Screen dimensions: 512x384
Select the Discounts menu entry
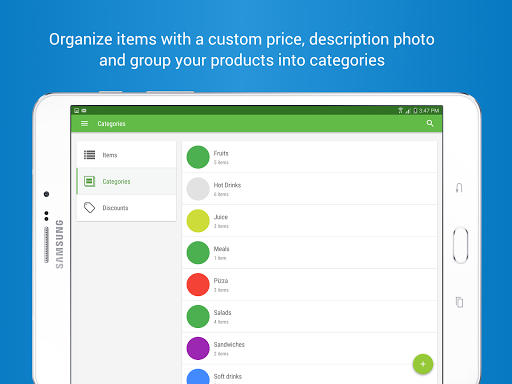(126, 208)
